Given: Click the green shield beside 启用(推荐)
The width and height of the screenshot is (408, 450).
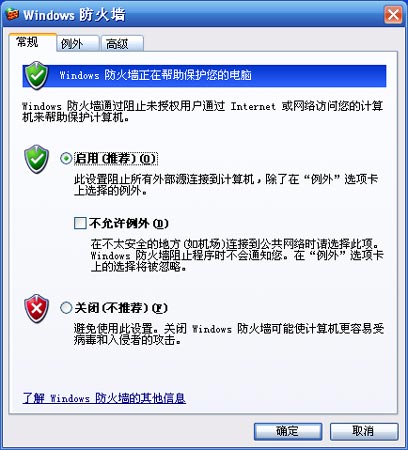Looking at the screenshot, I should click(x=36, y=159).
